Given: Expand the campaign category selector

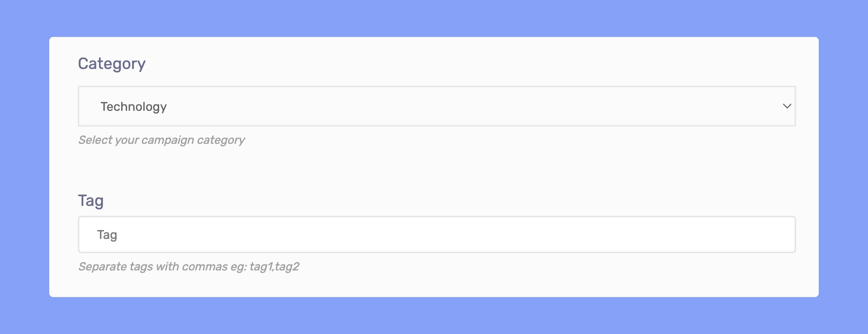Looking at the screenshot, I should pos(436,106).
